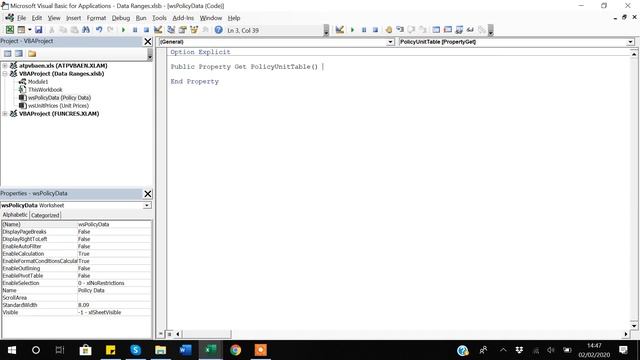The width and height of the screenshot is (640, 360).
Task: Open the Add-Ins menu
Action: 183,18
